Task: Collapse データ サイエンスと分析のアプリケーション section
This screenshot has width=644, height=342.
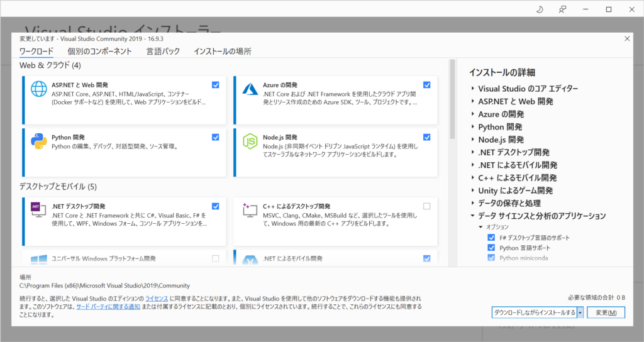Action: pos(473,216)
